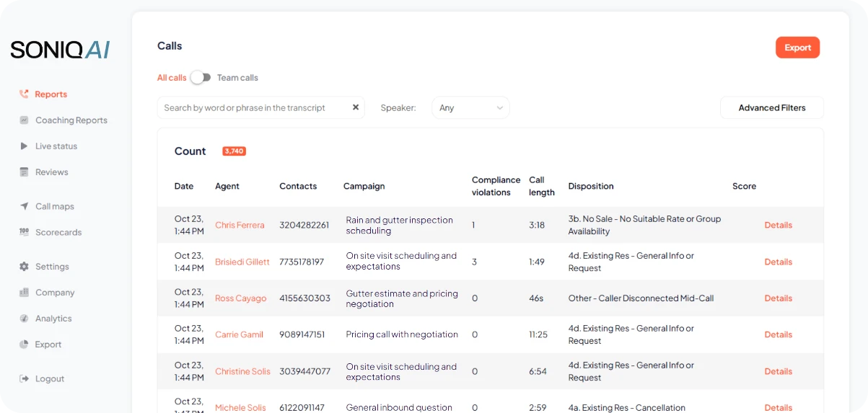Go to the Live status page
The width and height of the screenshot is (868, 413).
click(x=56, y=146)
